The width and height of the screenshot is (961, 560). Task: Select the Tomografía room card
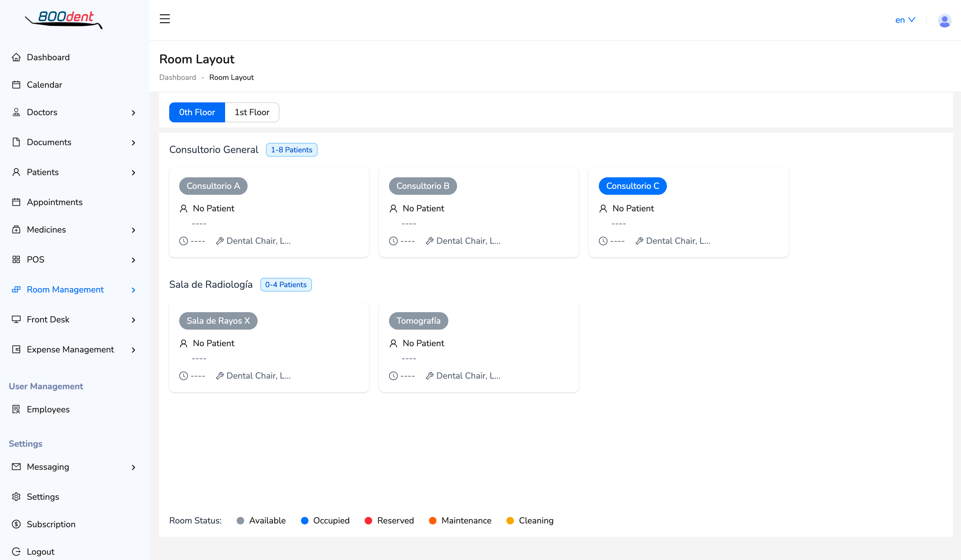(x=478, y=347)
